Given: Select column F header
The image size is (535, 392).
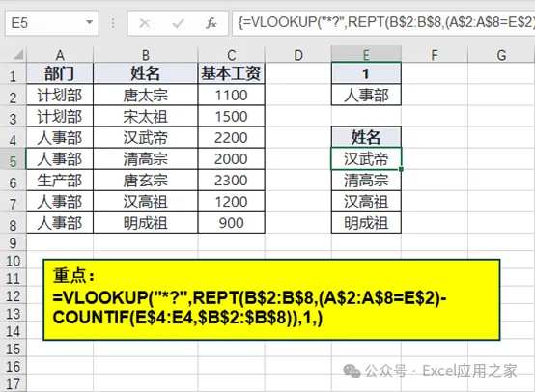Looking at the screenshot, I should [x=435, y=55].
